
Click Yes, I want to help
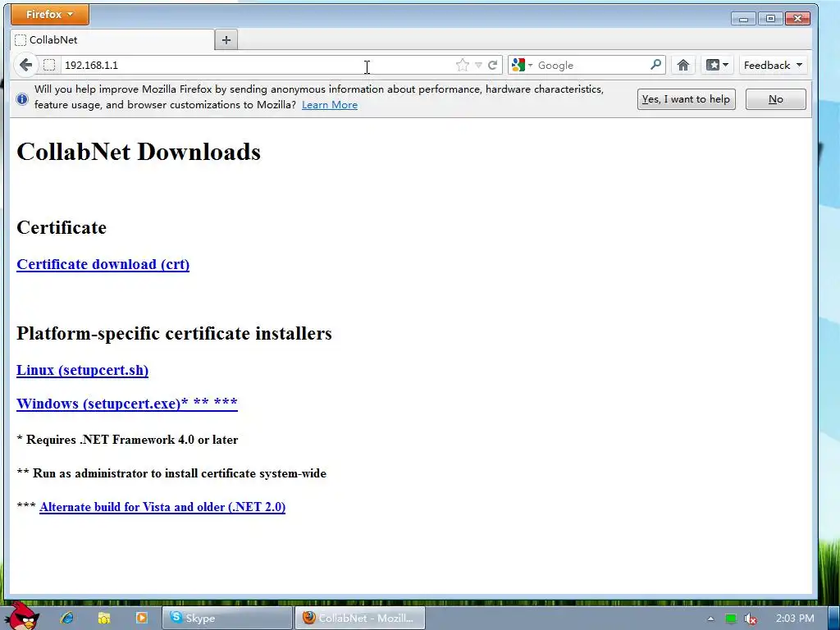tap(686, 99)
